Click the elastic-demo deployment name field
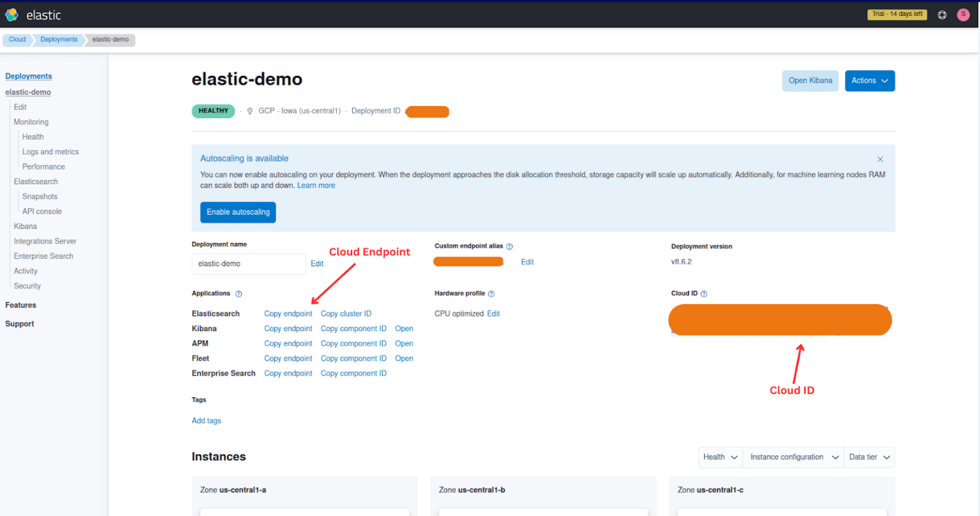The height and width of the screenshot is (516, 980). 249,263
